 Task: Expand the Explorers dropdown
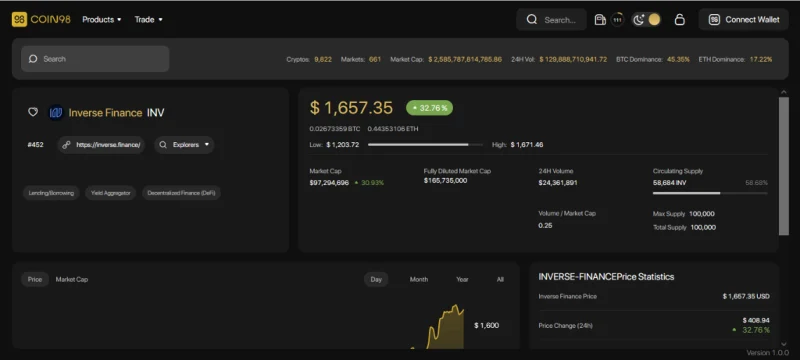(x=184, y=145)
